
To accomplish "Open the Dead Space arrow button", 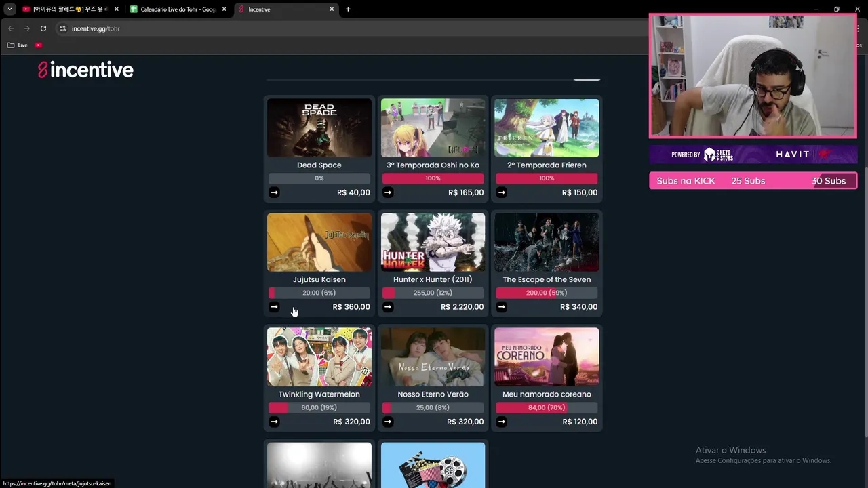I will 274,192.
